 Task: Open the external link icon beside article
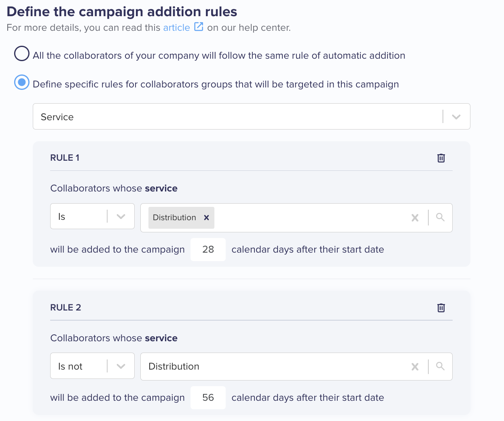199,27
